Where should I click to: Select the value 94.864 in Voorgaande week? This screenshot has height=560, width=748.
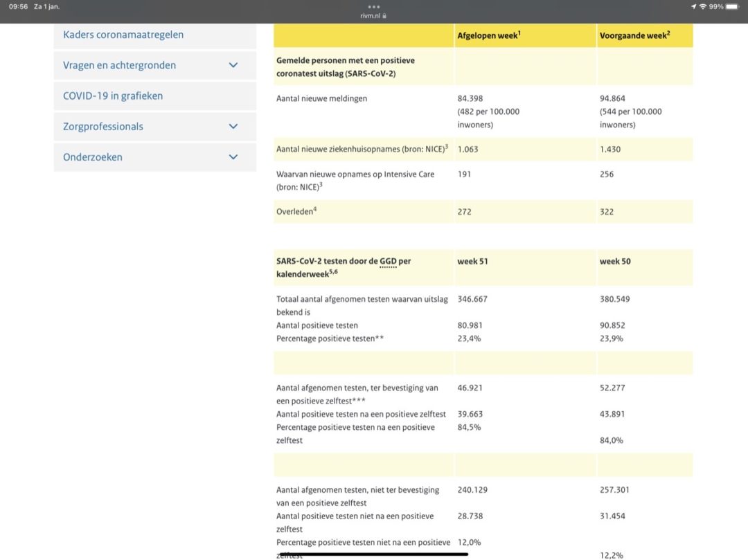tap(612, 99)
